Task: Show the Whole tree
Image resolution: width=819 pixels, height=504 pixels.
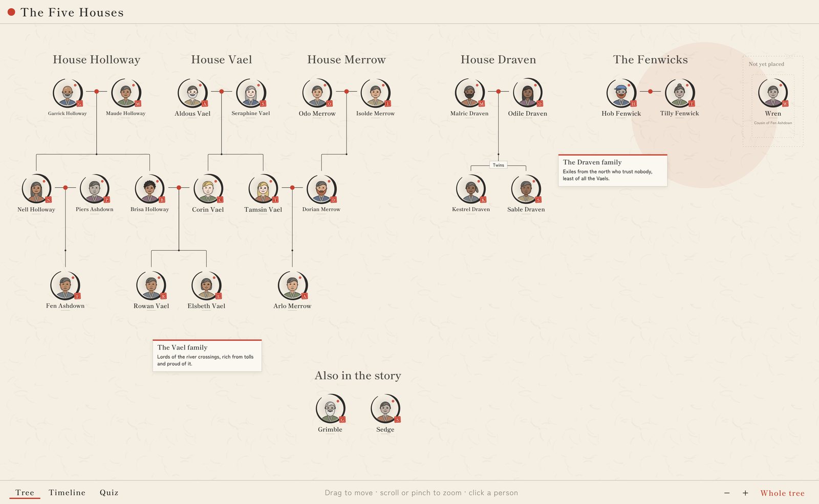Action: point(782,493)
